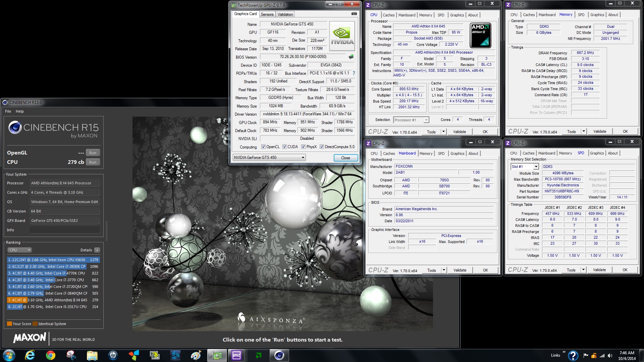
Task: Switch to GPU-Z via taskbar icon
Action: pos(217,355)
